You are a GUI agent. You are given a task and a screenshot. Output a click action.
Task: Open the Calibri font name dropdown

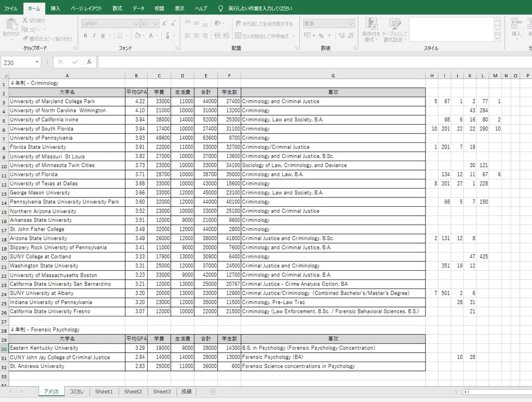[136, 24]
